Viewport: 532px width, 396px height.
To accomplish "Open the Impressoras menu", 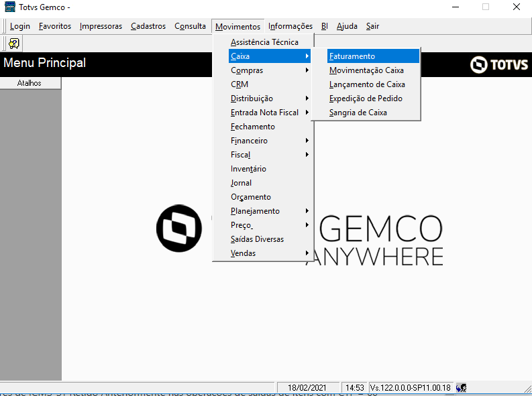I will 101,26.
